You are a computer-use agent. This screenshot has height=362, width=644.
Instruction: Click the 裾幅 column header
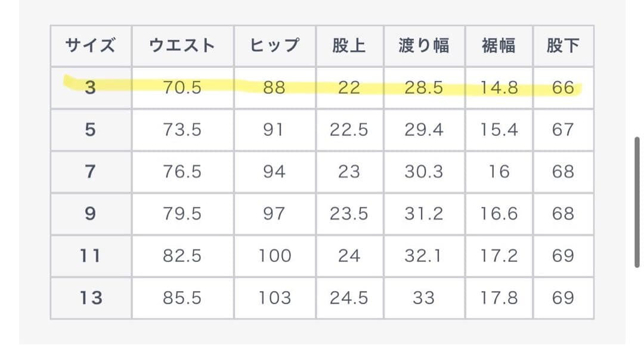(x=499, y=46)
